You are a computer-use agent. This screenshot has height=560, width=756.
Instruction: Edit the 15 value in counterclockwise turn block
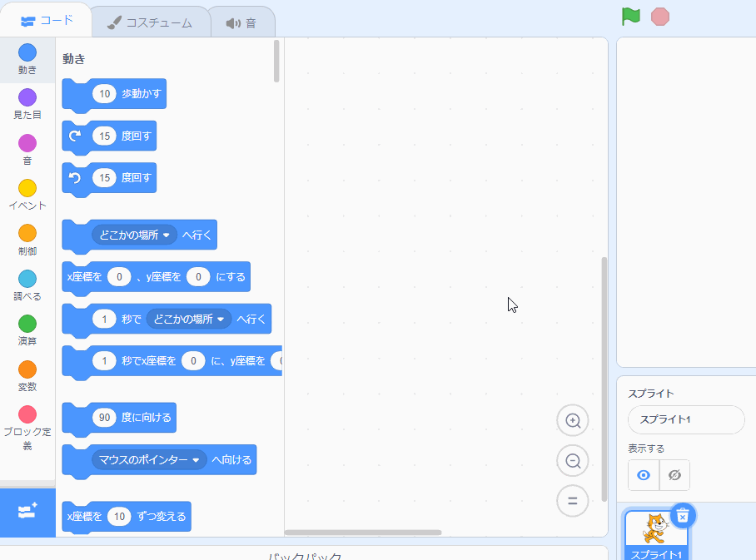(105, 178)
